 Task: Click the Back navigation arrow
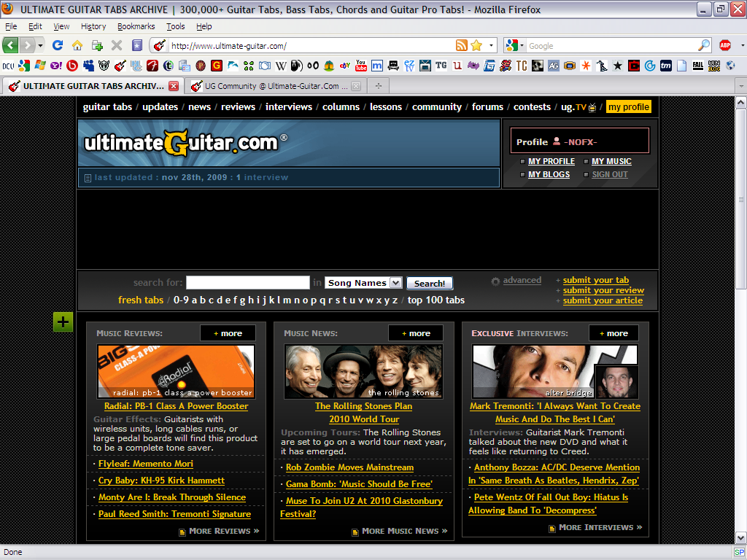[x=10, y=46]
